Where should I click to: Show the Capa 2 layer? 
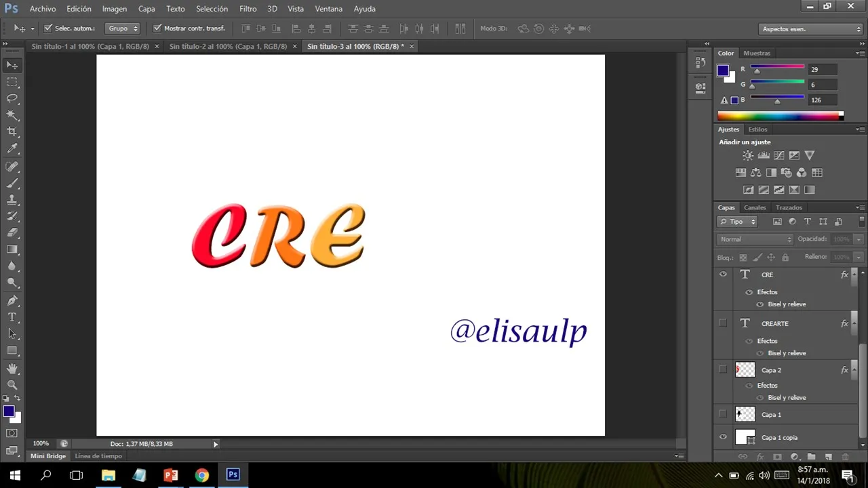pos(723,369)
